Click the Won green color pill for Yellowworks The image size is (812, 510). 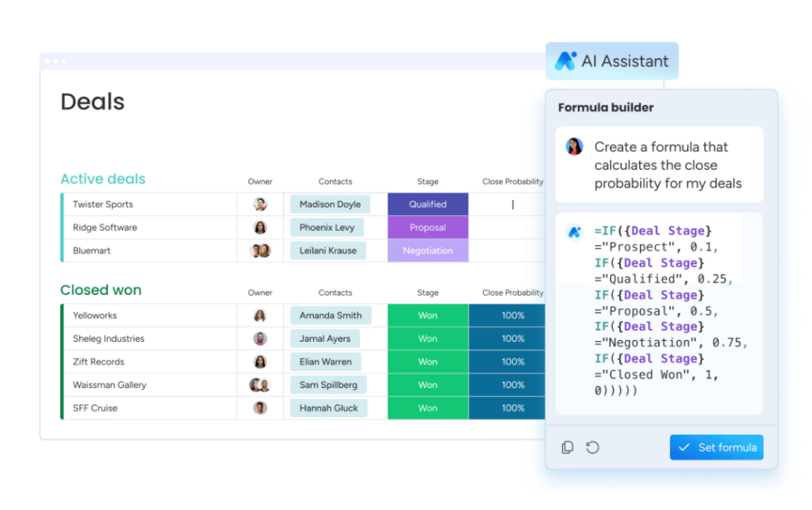click(x=427, y=315)
